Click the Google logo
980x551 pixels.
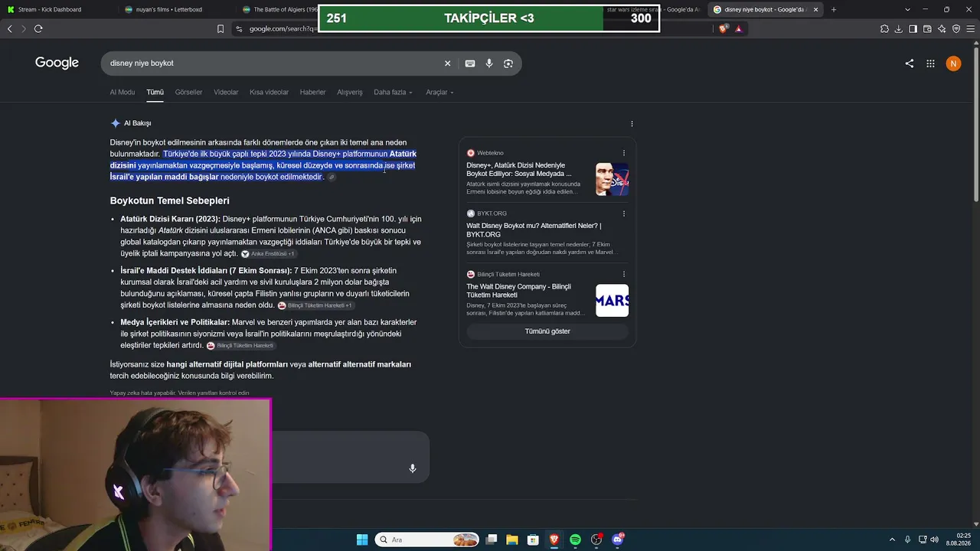(x=57, y=63)
